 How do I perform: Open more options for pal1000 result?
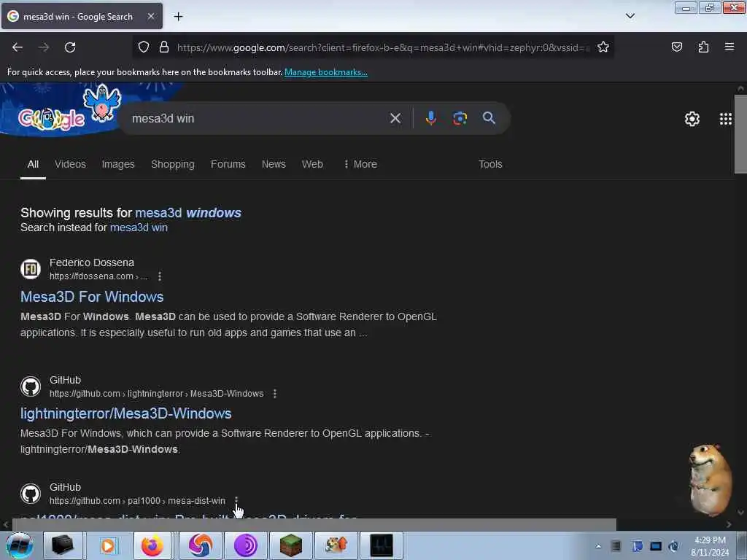pyautogui.click(x=236, y=500)
